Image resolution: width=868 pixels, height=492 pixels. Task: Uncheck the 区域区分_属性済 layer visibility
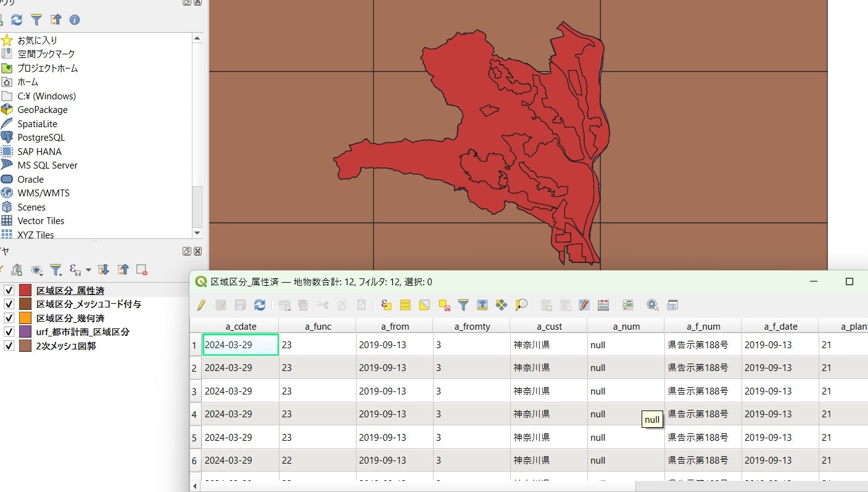click(9, 290)
